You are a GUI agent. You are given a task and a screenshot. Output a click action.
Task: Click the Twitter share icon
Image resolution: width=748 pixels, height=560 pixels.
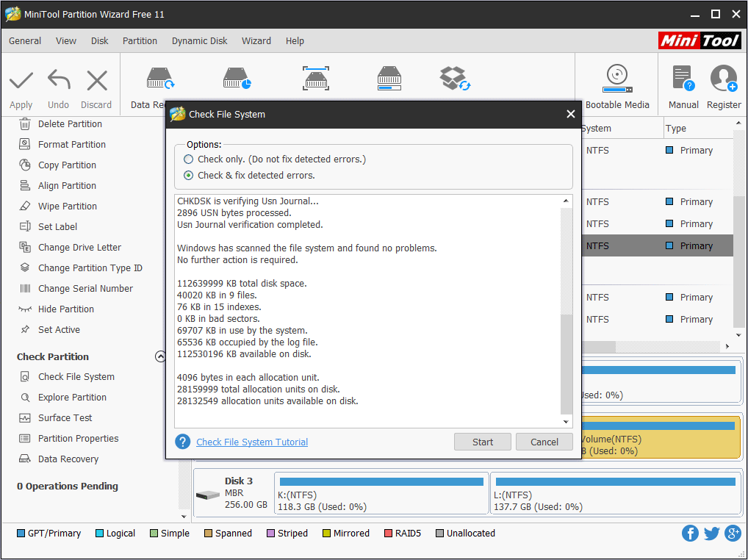tap(711, 534)
